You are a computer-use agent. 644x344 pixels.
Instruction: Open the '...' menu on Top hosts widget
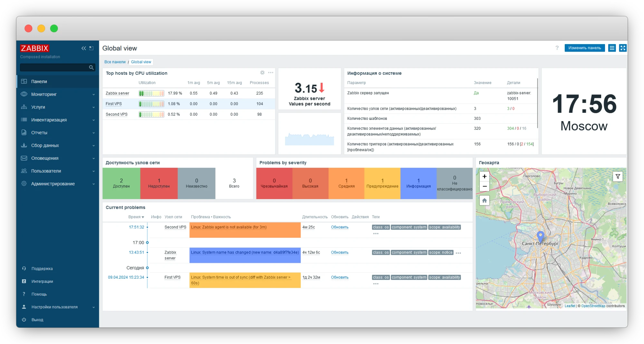coord(271,73)
